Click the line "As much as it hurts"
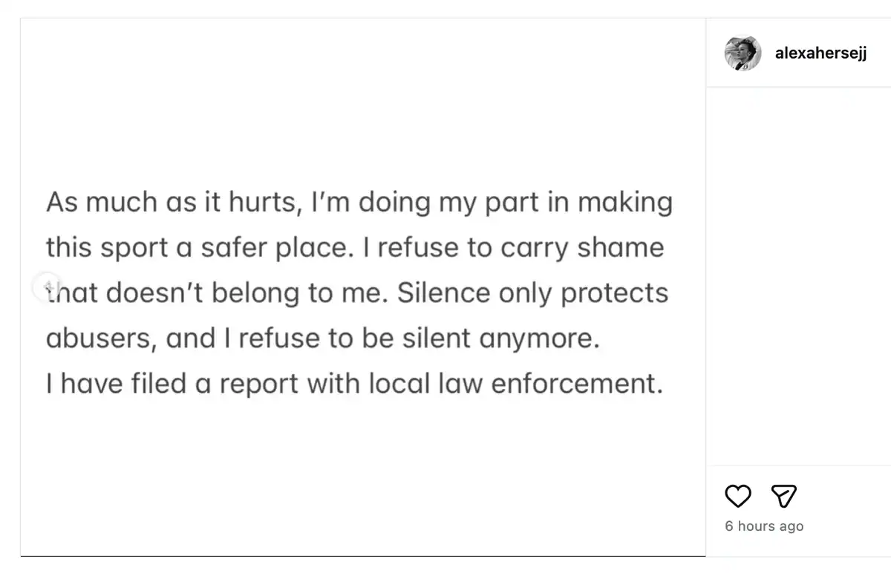This screenshot has height=588, width=891. pos(173,203)
